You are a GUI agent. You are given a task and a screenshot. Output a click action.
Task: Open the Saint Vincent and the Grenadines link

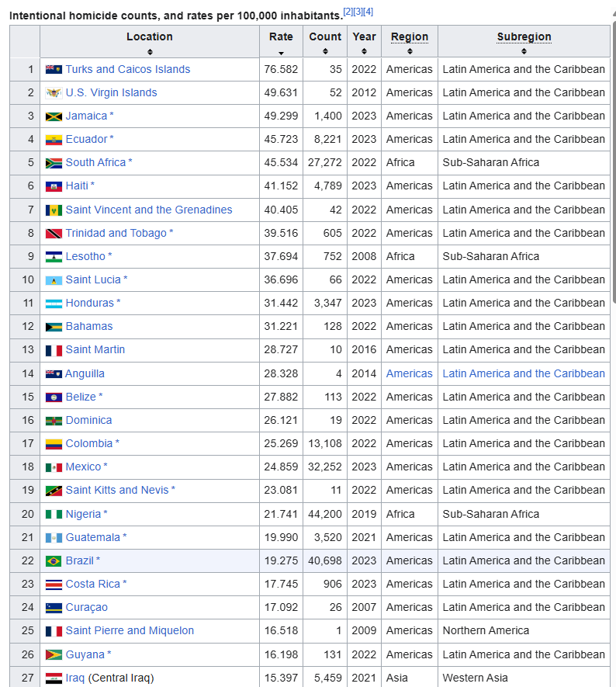tap(148, 210)
